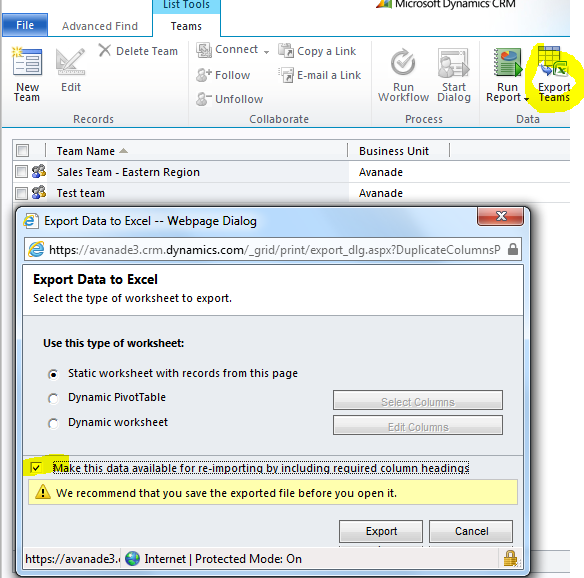Tick the Sales Team - Eastern Region checkbox
Image resolution: width=584 pixels, height=578 pixels.
(x=21, y=172)
